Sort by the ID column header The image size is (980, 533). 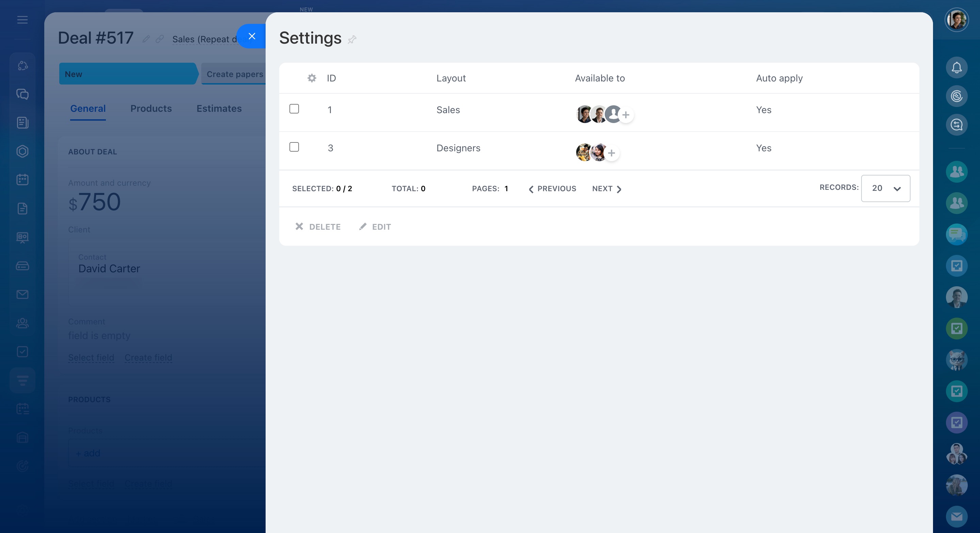(331, 78)
